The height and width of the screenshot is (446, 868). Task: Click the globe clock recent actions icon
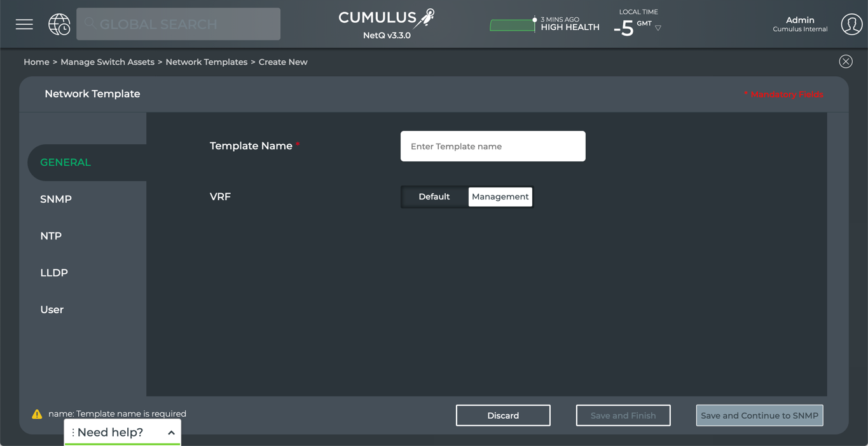coord(59,24)
